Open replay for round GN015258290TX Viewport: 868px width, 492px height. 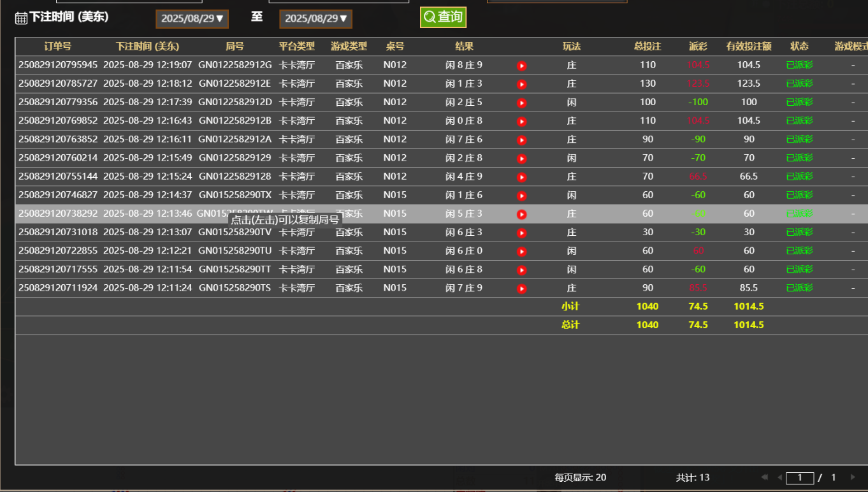[521, 196]
